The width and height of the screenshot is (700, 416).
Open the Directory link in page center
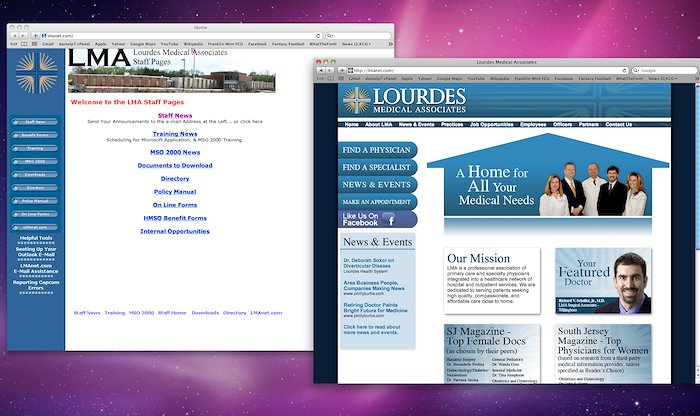pos(175,179)
